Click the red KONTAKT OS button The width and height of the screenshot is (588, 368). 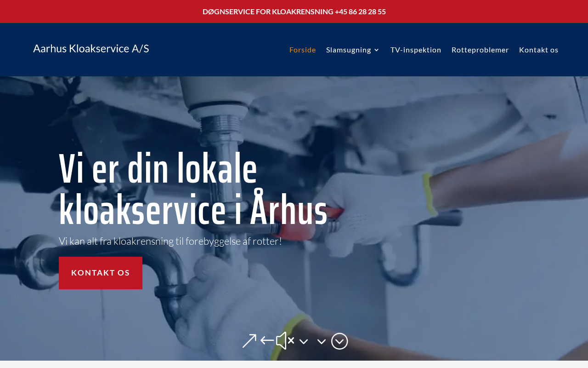[x=101, y=273]
